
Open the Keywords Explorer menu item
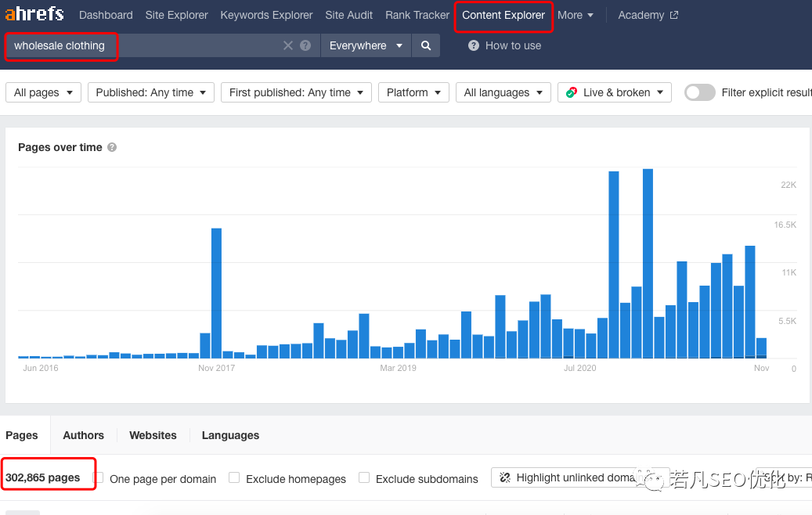266,15
